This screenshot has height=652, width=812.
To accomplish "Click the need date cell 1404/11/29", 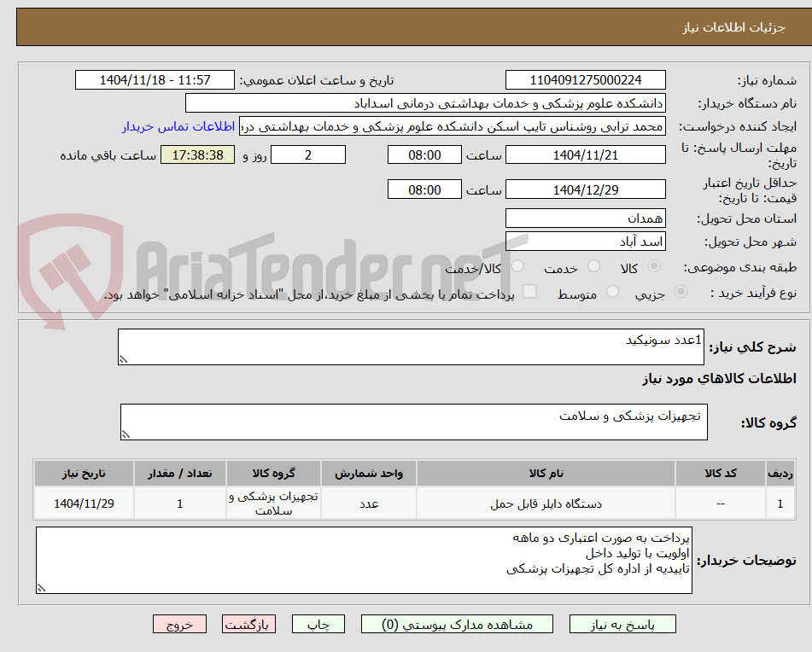I will pyautogui.click(x=84, y=504).
